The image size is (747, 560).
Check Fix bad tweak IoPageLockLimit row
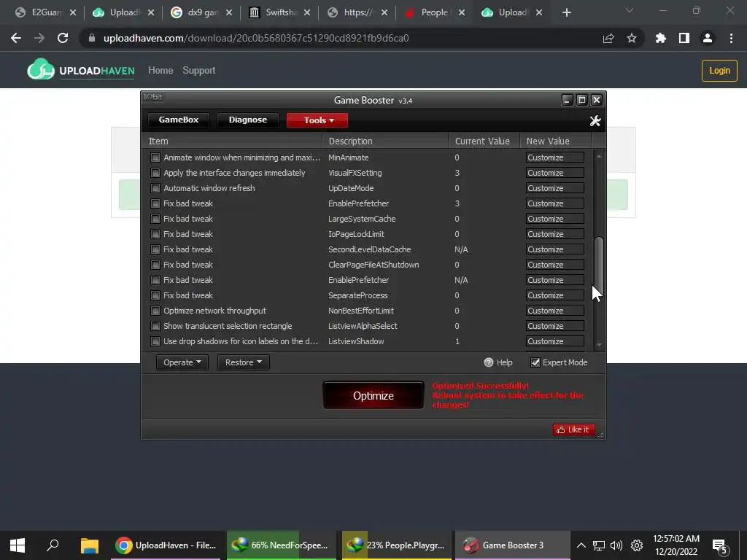coord(155,234)
